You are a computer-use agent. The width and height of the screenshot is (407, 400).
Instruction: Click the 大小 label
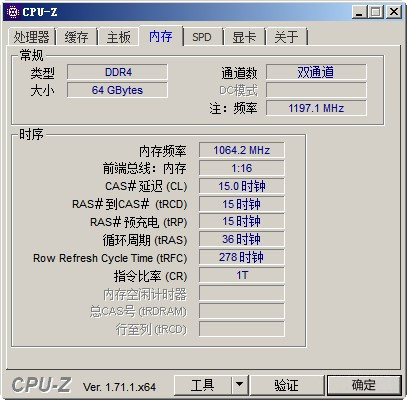click(42, 91)
